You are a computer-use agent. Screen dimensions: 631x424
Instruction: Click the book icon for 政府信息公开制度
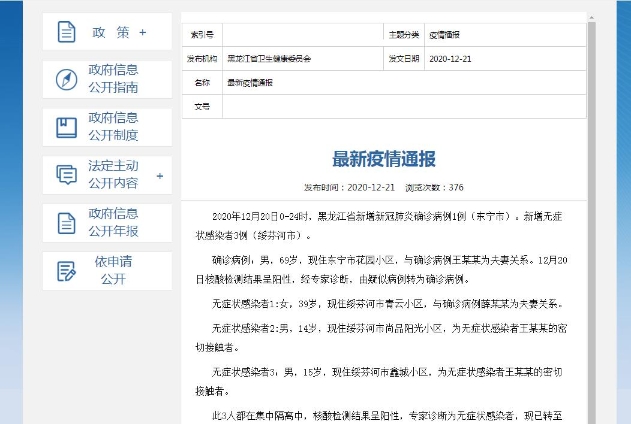(x=66, y=128)
